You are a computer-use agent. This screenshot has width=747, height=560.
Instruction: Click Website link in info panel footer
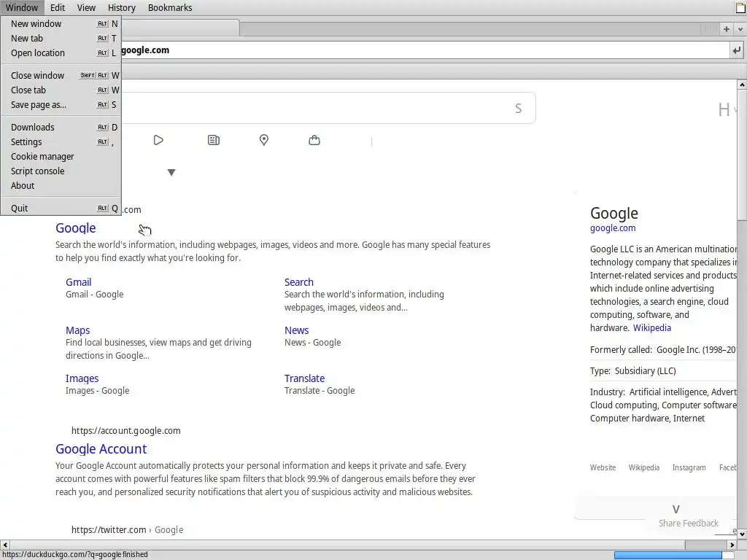coord(603,467)
